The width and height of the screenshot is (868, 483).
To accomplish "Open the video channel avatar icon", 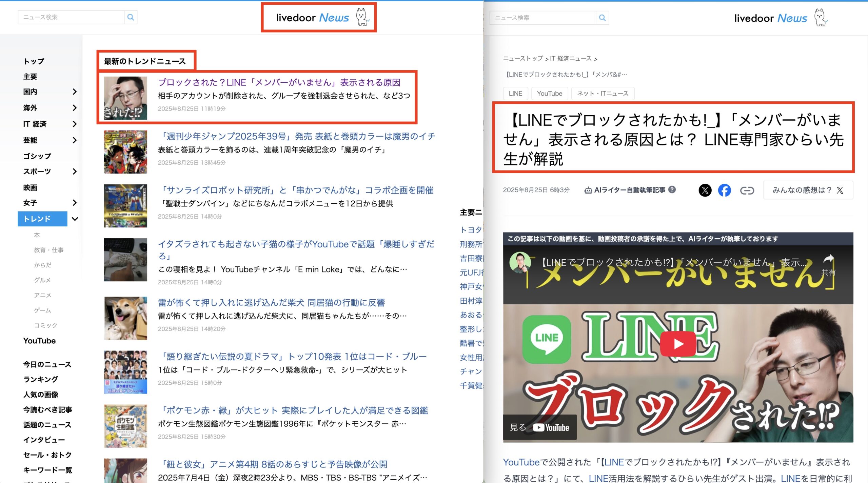I will [x=520, y=262].
